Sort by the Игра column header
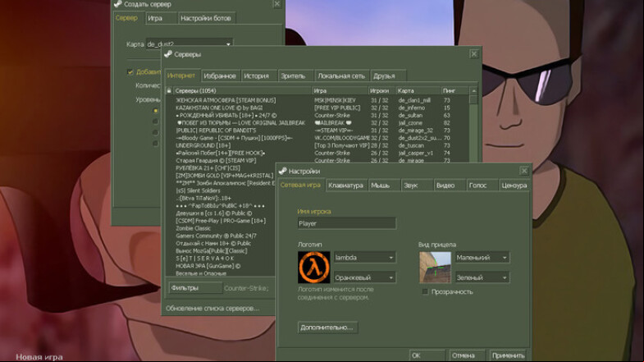644x362 pixels. [x=340, y=90]
